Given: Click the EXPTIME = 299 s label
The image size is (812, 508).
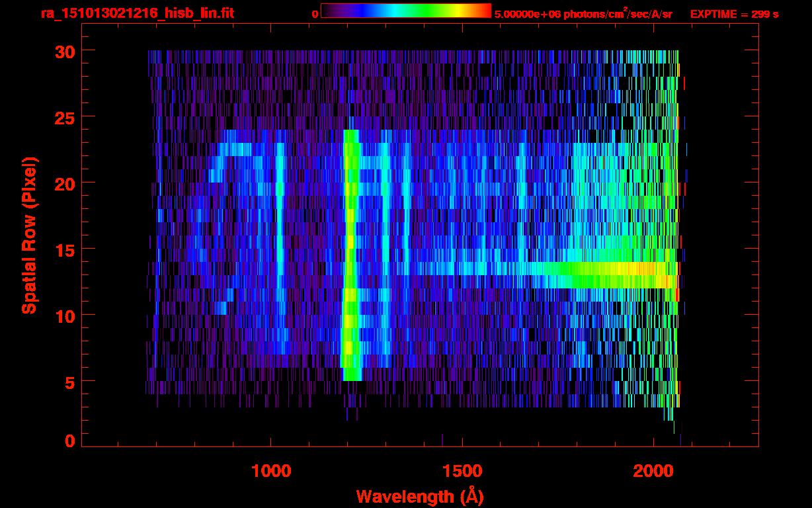Looking at the screenshot, I should click(734, 14).
